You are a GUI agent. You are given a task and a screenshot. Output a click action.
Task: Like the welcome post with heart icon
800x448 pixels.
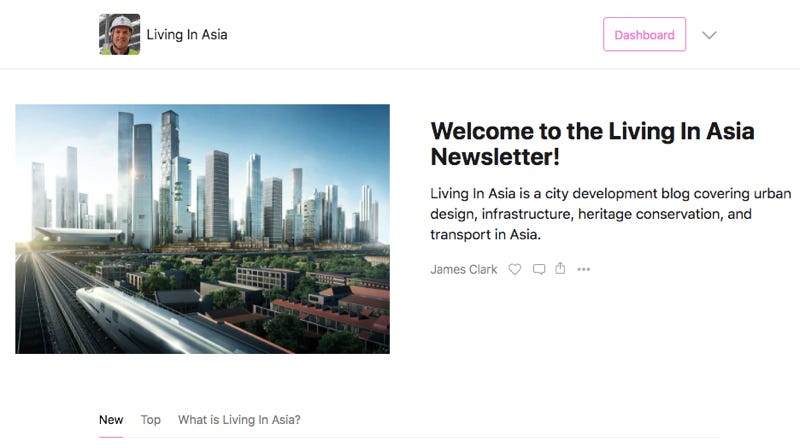515,269
